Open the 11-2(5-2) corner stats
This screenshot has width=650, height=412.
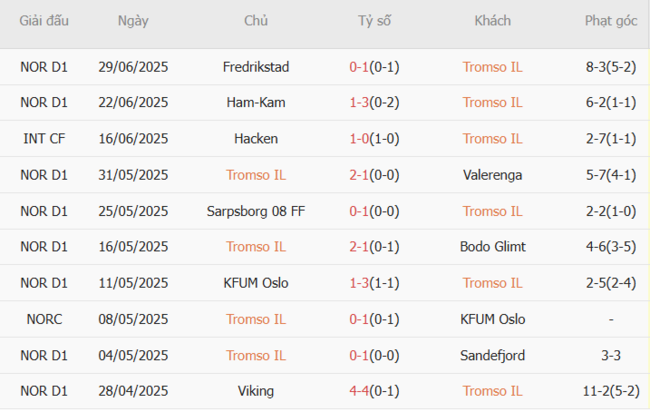pyautogui.click(x=611, y=391)
